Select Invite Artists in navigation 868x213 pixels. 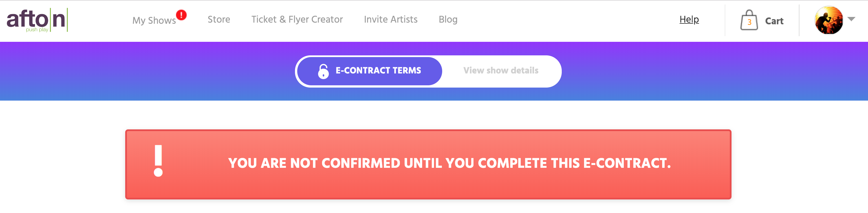click(x=391, y=19)
